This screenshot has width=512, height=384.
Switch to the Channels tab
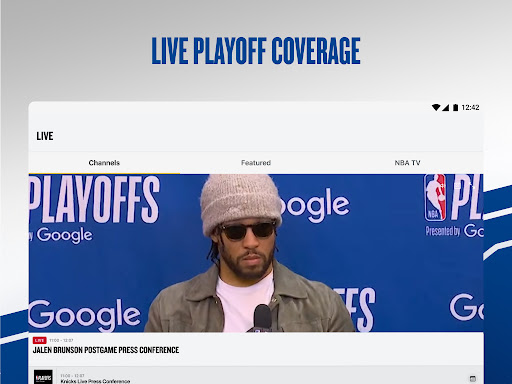pos(104,163)
